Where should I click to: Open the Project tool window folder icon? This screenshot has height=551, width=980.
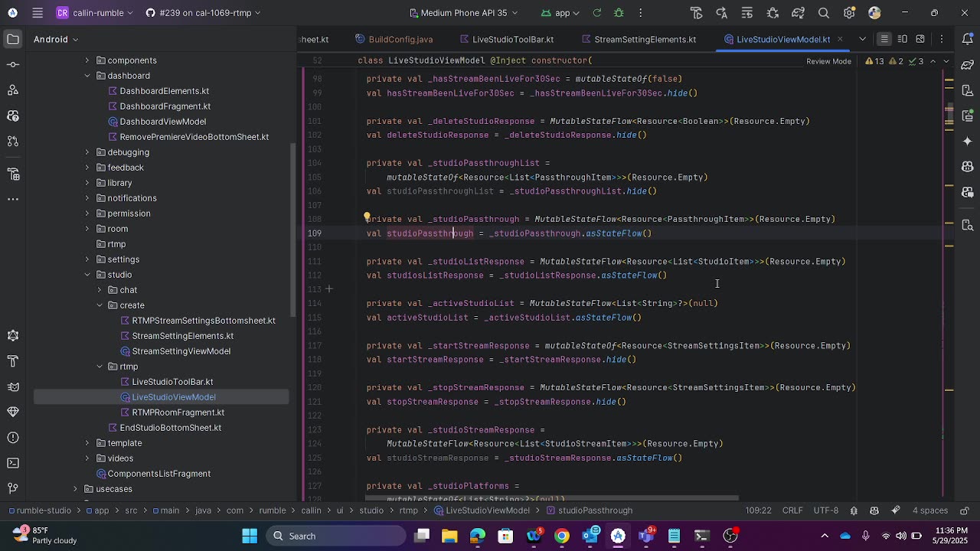click(13, 39)
